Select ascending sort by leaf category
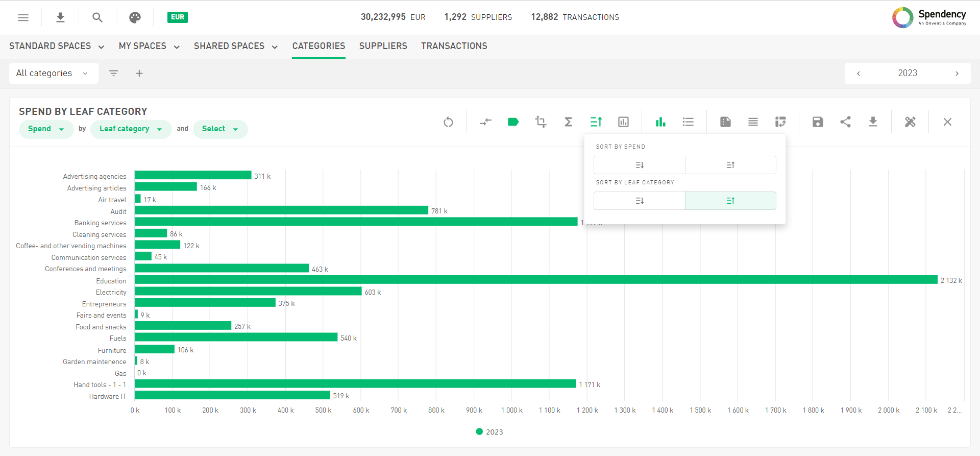The image size is (980, 456). 730,201
